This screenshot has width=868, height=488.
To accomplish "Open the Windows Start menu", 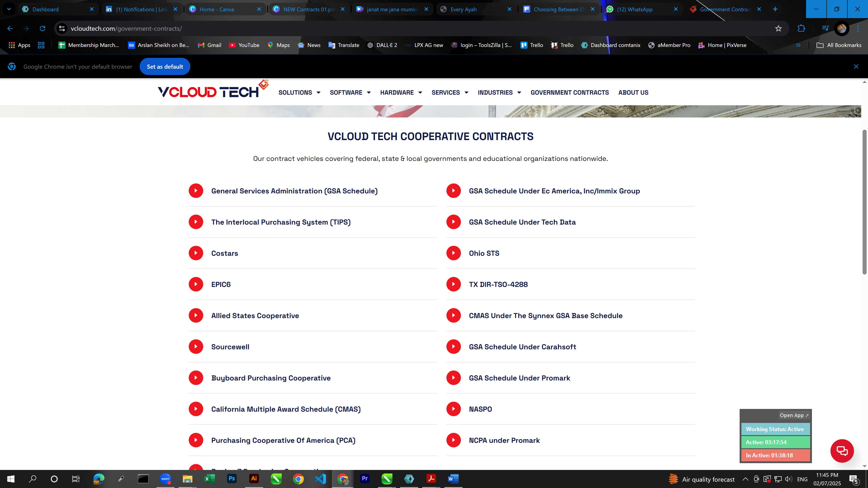I will click(11, 479).
